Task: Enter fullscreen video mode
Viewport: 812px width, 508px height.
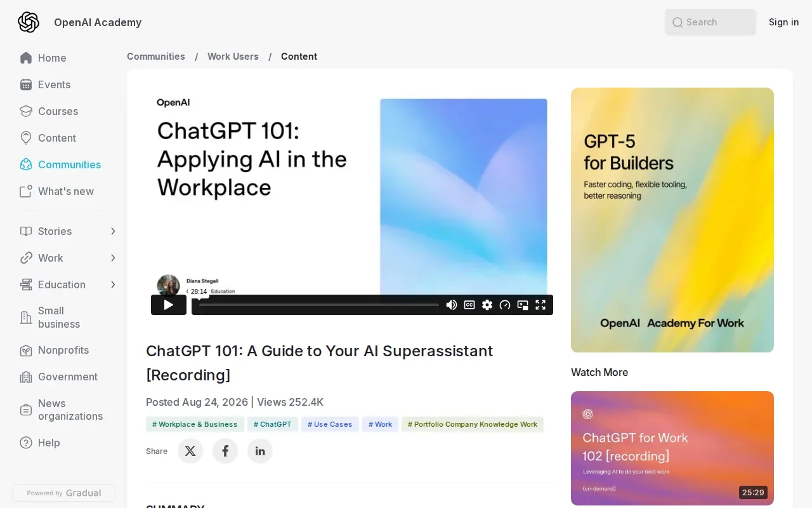Action: click(540, 305)
